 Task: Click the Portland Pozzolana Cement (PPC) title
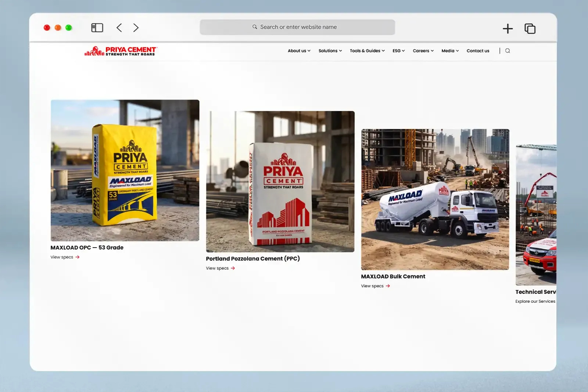(253, 259)
